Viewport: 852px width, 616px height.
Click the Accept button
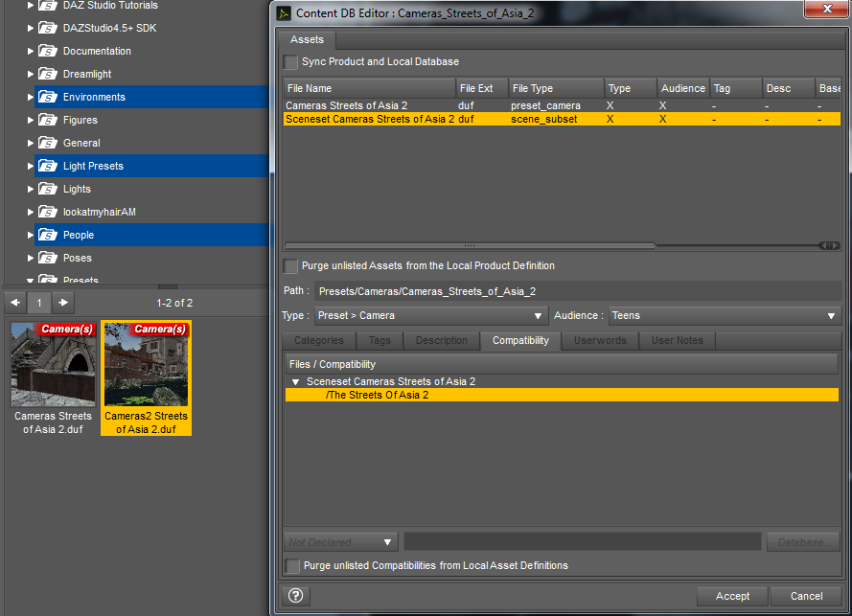732,596
